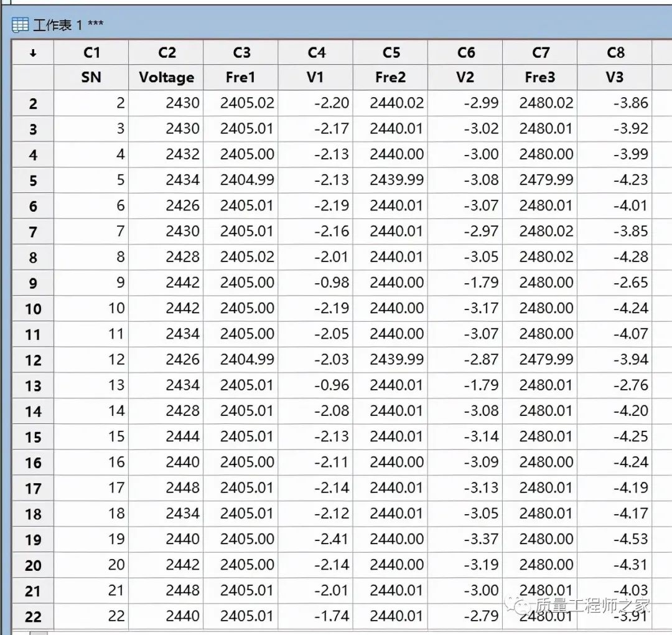Select SN cell in row 2

pos(91,103)
